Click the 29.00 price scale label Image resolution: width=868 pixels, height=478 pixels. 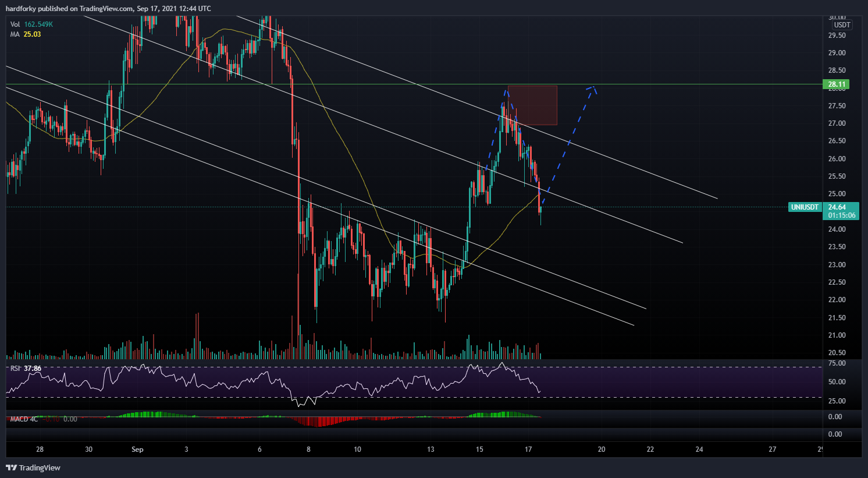[x=837, y=53]
